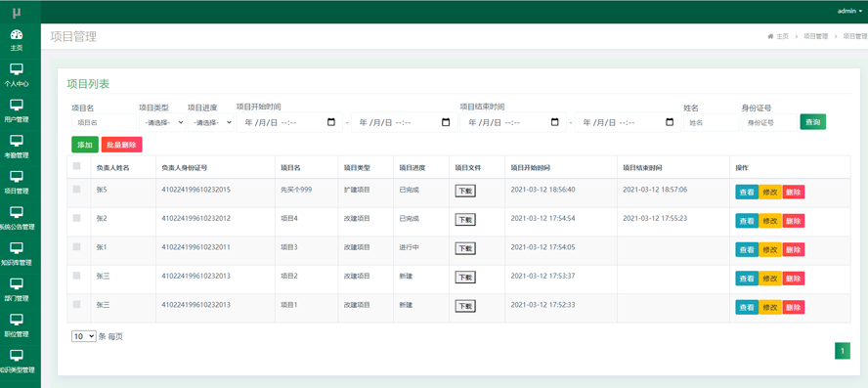Screen dimensions: 868x388
Task: Download file for 项目1
Action: click(465, 306)
